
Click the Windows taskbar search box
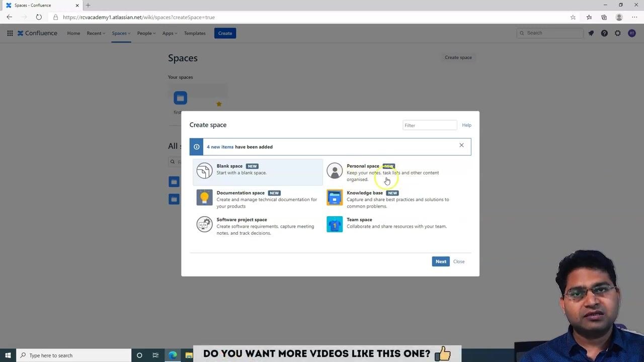73,355
